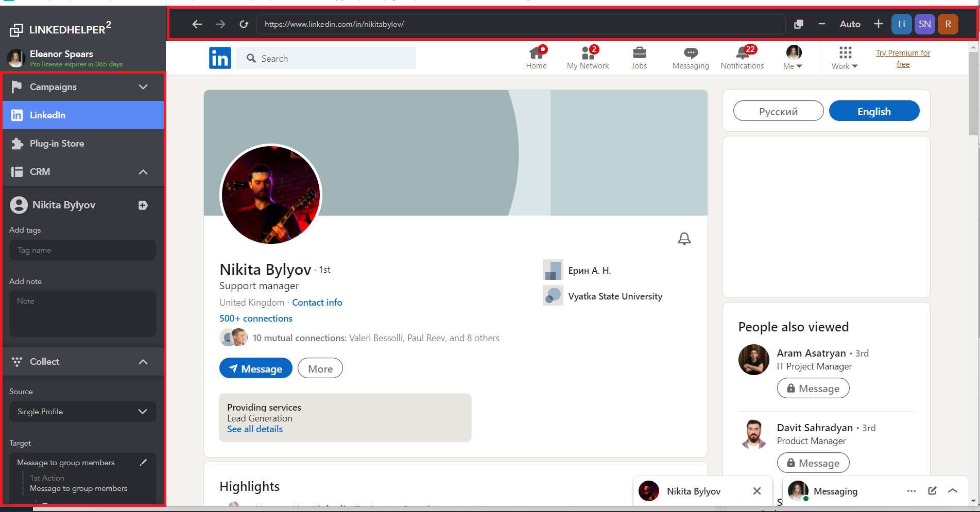Open LinkedIn Home
Screen dimensions: 980x512
click(536, 58)
